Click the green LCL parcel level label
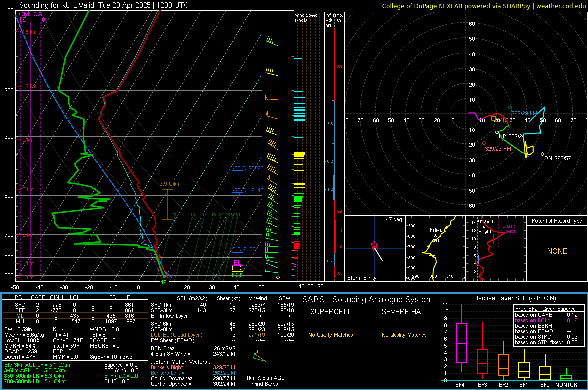 tap(237, 275)
